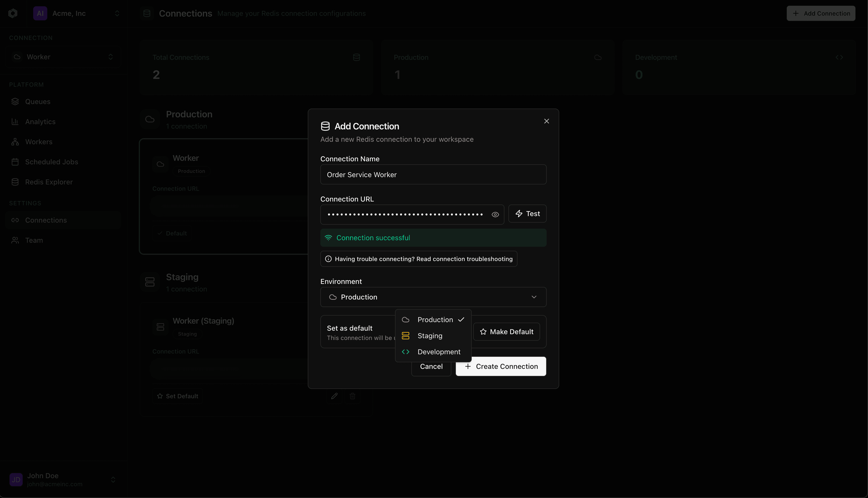Open the Queues section in sidebar
Screen dimensions: 868x498
pyautogui.click(x=38, y=101)
